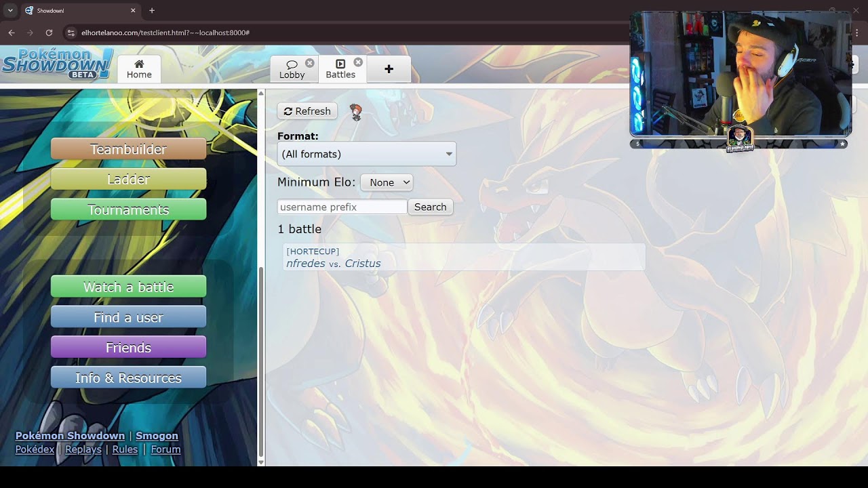Open the Forum link

coord(165,449)
